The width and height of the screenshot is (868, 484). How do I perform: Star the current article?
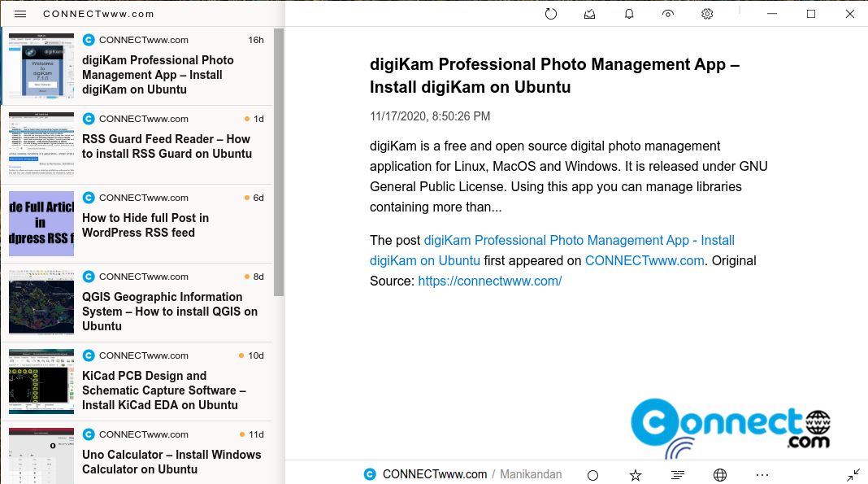coord(636,475)
